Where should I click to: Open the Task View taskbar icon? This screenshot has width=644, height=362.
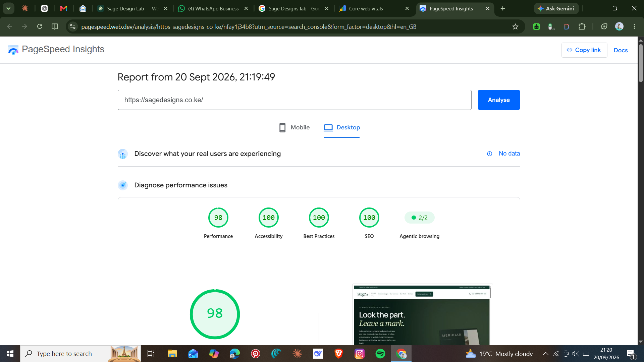click(x=151, y=354)
